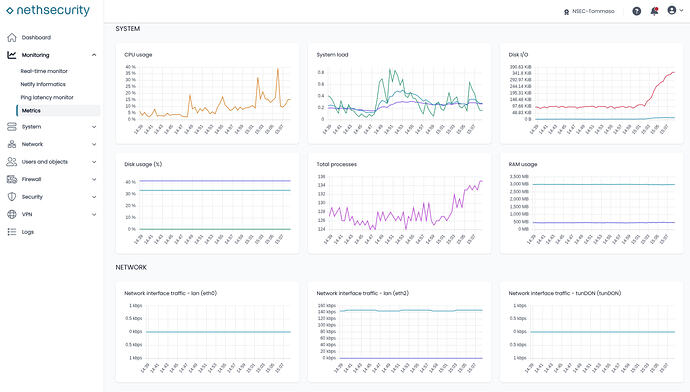
Task: Click the NETWORK section heading
Action: click(x=131, y=267)
